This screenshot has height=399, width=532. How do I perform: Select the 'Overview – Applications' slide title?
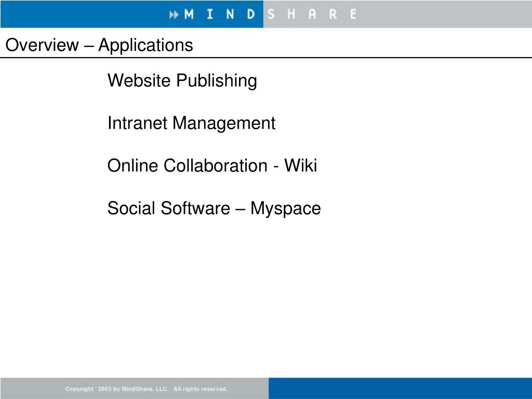[99, 45]
